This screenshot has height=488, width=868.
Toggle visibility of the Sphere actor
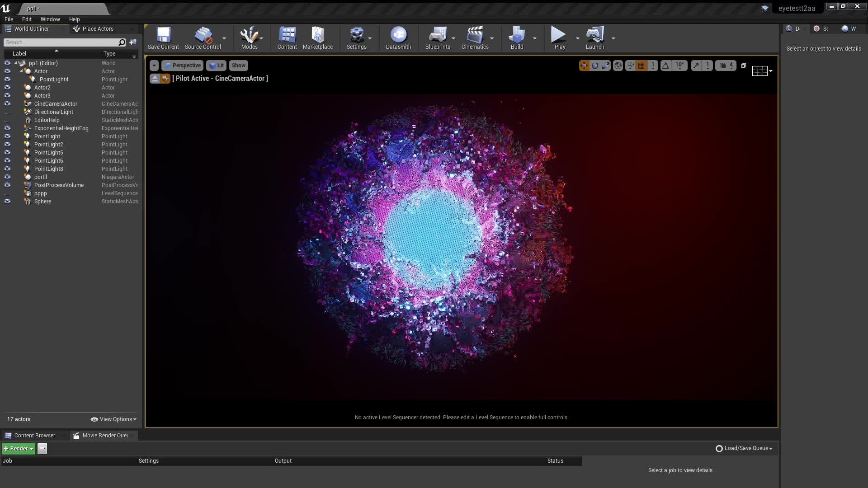7,202
